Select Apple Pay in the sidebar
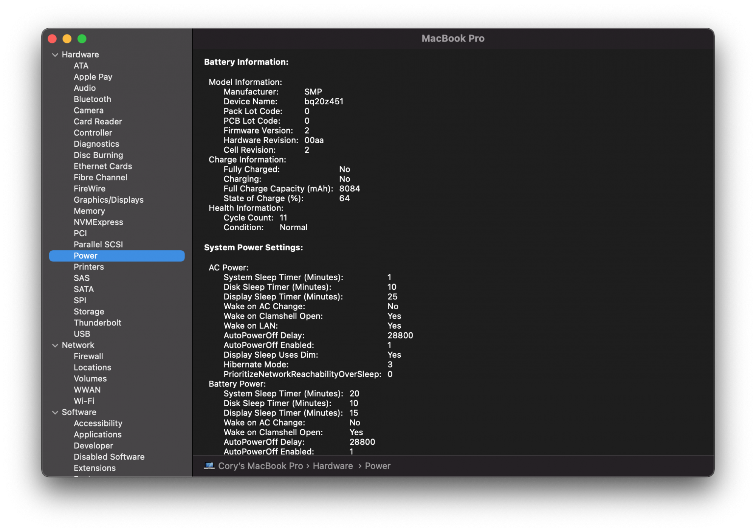756x532 pixels. click(93, 77)
